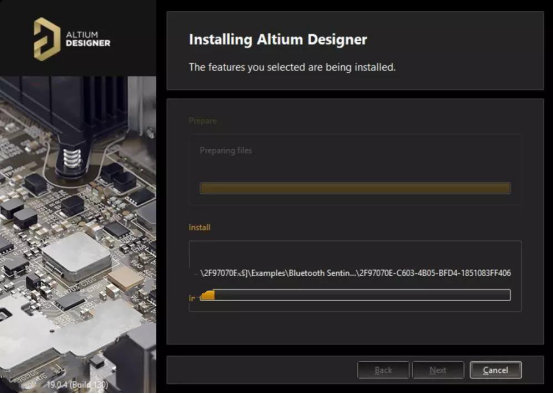Viewport: 553px width, 394px height.
Task: Click the file path text with Examples\Bluetooth Sentin
Action: coord(355,273)
